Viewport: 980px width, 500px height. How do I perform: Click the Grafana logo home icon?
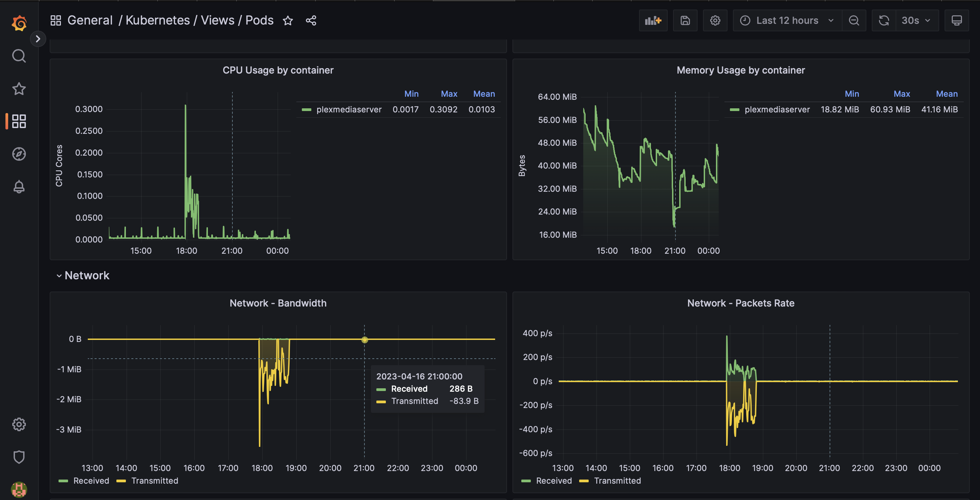coord(19,23)
